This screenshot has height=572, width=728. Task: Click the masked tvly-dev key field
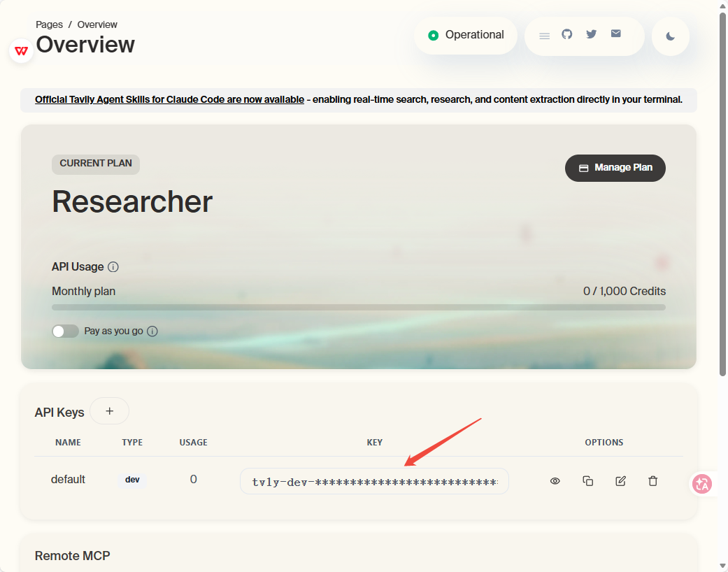pos(374,482)
